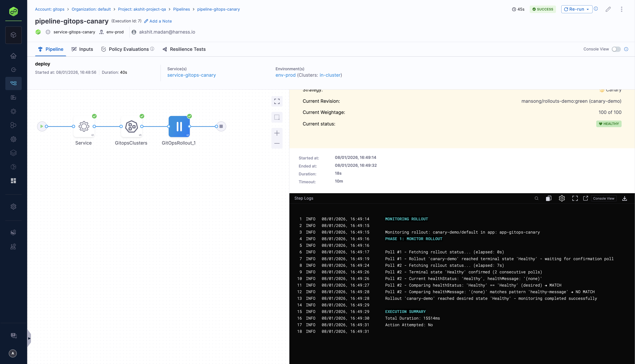
Task: Copy logs using the copy icon
Action: click(x=549, y=198)
